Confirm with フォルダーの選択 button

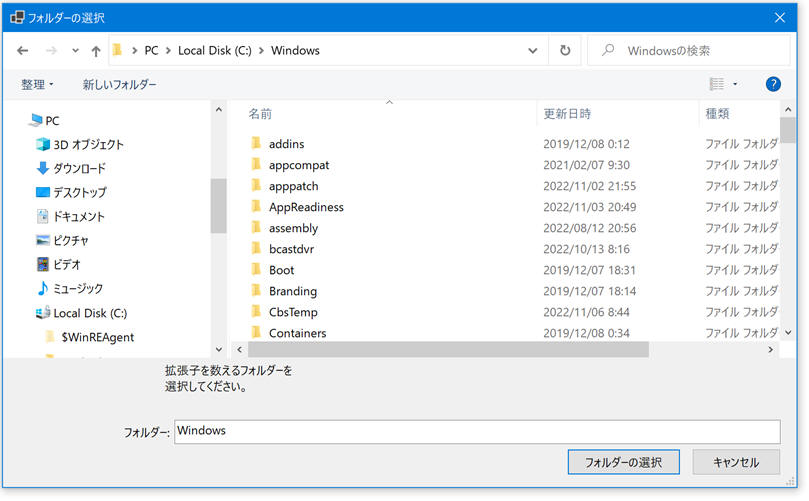623,462
